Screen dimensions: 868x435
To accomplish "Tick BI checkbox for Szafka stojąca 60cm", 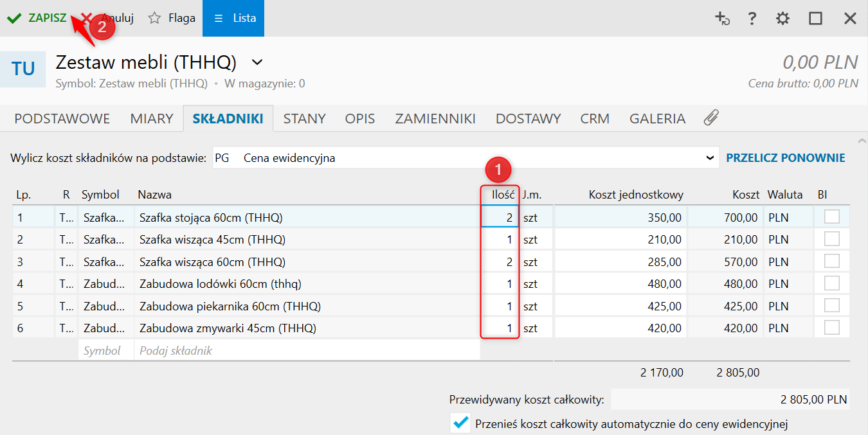I will 832,217.
